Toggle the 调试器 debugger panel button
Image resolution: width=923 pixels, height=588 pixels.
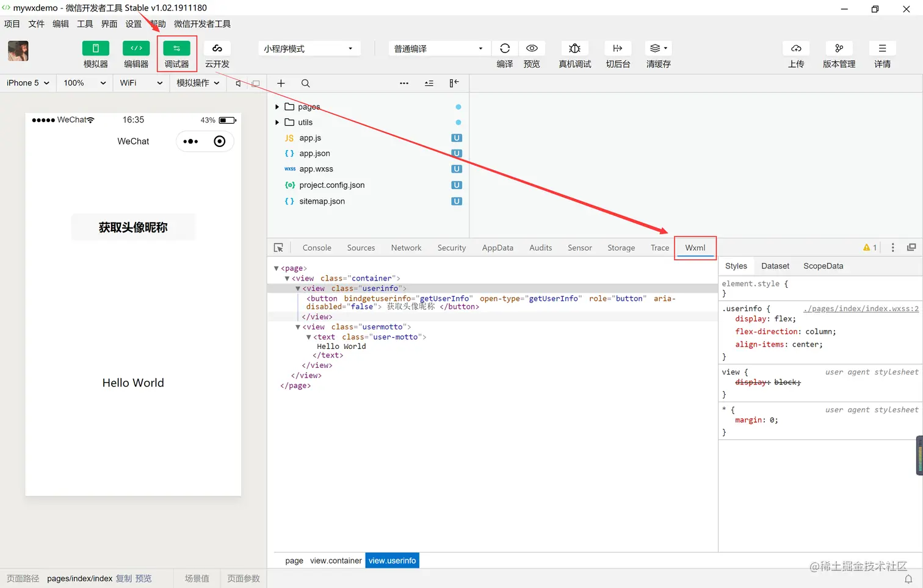[x=176, y=49]
